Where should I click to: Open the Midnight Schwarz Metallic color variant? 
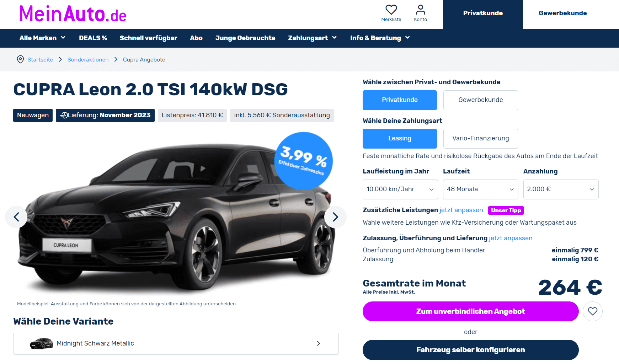(x=176, y=344)
